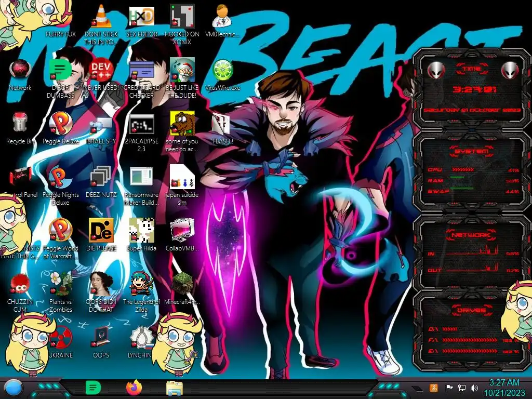Image resolution: width=532 pixels, height=399 pixels.
Task: Click the DRIVES widget header
Action: [472, 310]
